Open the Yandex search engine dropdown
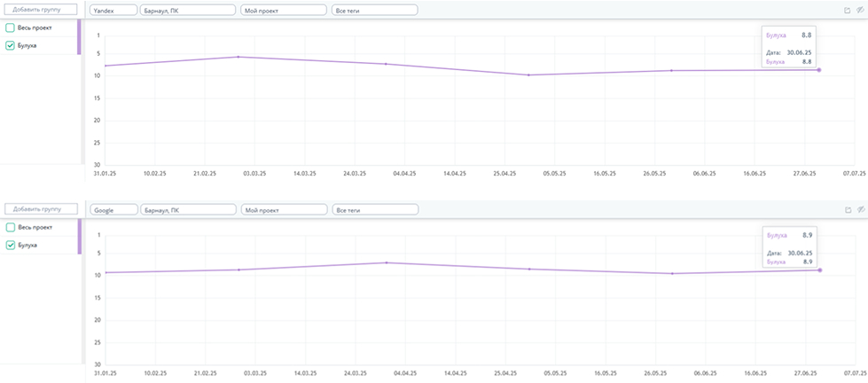 [113, 10]
